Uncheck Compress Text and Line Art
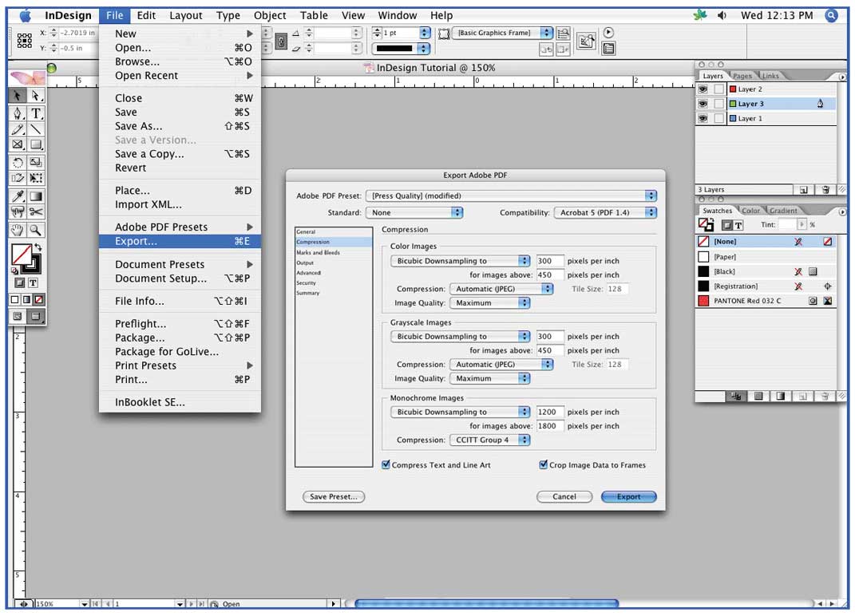 pyautogui.click(x=386, y=464)
